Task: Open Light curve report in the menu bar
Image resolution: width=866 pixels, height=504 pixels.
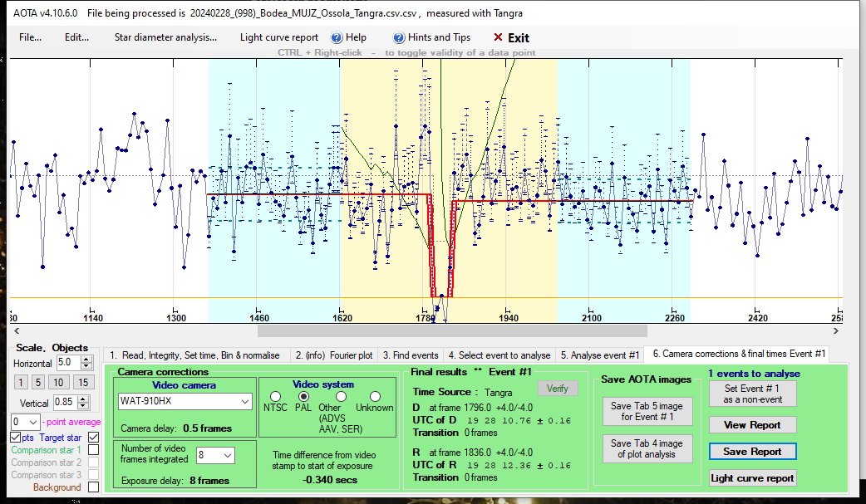Action: 279,37
